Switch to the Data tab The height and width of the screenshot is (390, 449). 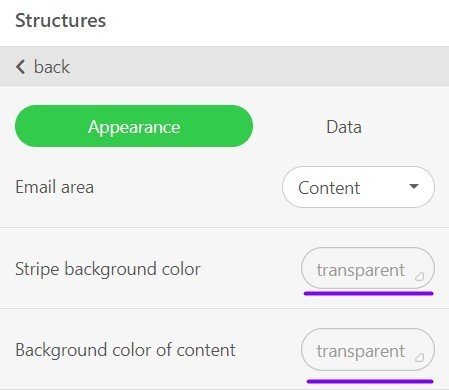click(344, 127)
